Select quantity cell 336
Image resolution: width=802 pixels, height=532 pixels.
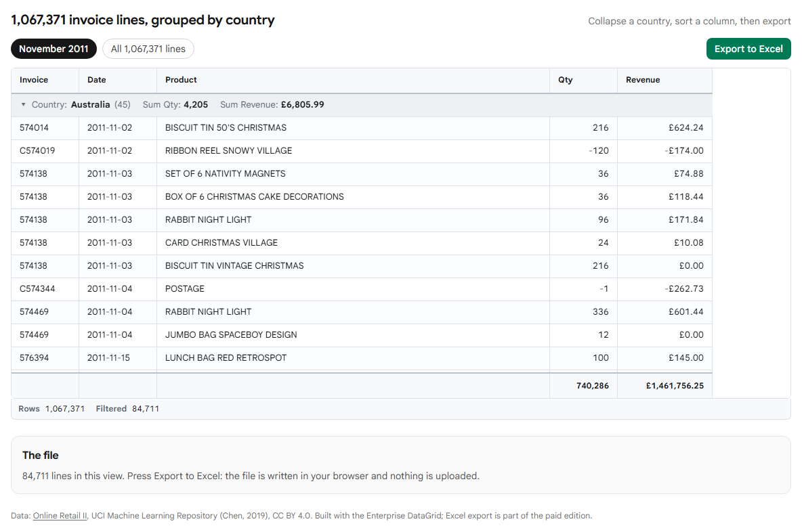(584, 312)
